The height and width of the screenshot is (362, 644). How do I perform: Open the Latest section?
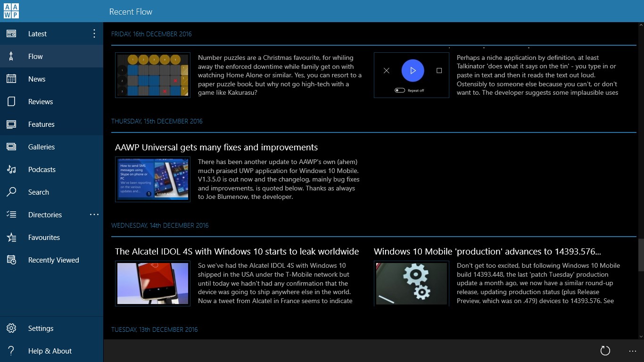pos(37,33)
